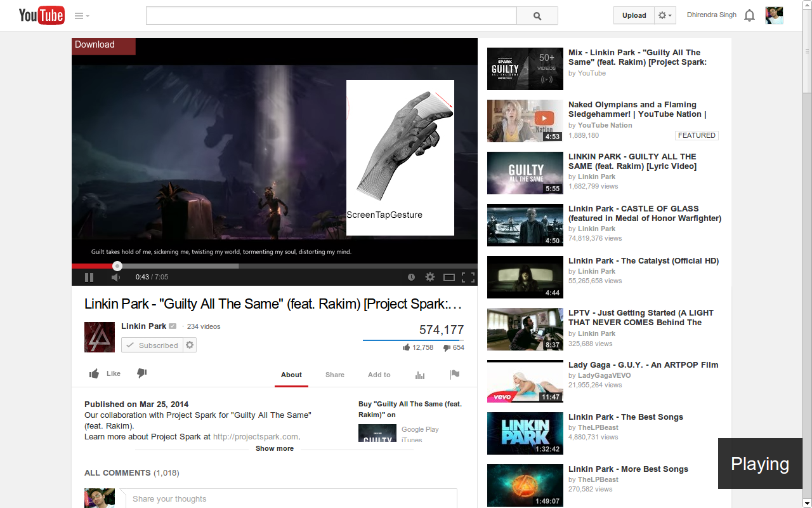This screenshot has height=508, width=812.
Task: Open the CASTLE OF GLASS video title
Action: click(x=645, y=213)
